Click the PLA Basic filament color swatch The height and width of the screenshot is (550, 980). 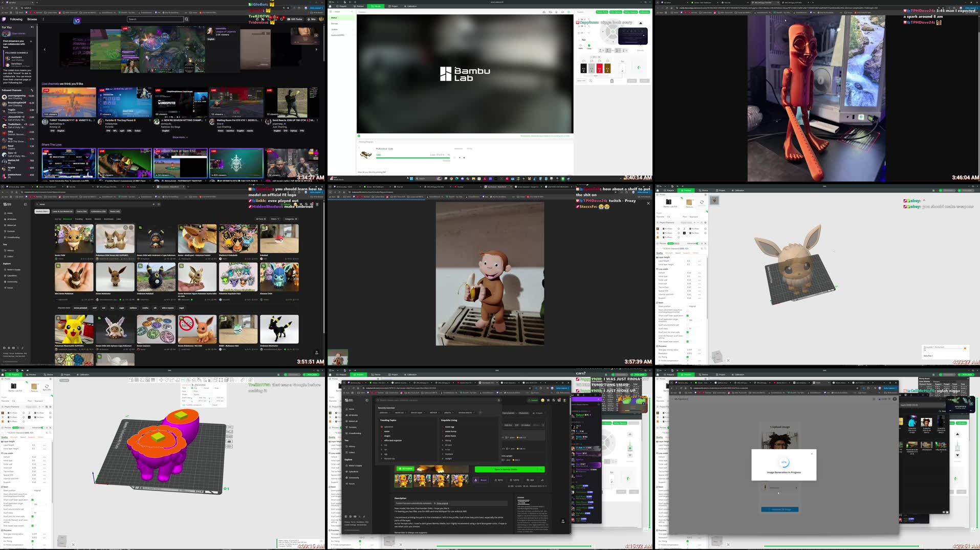[3, 413]
